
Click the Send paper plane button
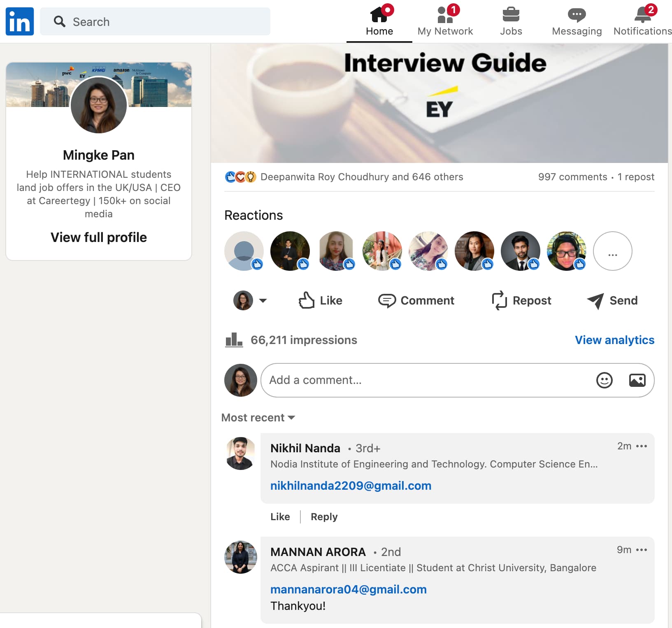612,300
